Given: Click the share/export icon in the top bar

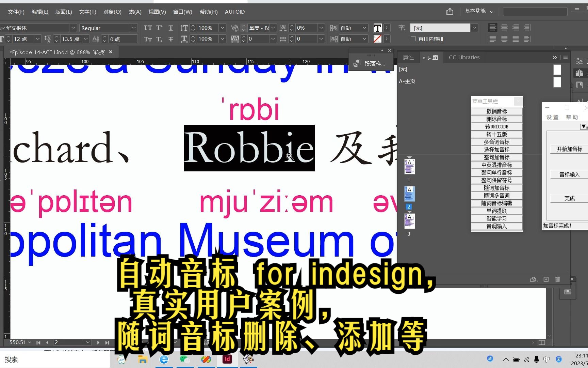Looking at the screenshot, I should [x=450, y=11].
